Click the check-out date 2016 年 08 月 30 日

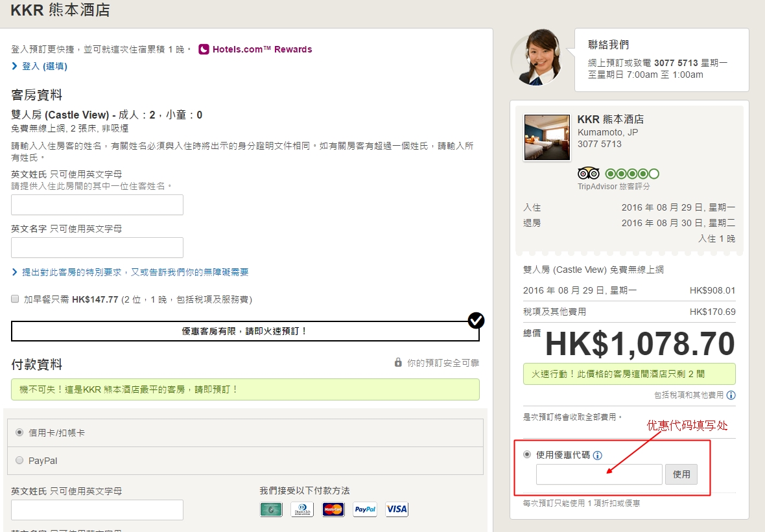point(678,224)
